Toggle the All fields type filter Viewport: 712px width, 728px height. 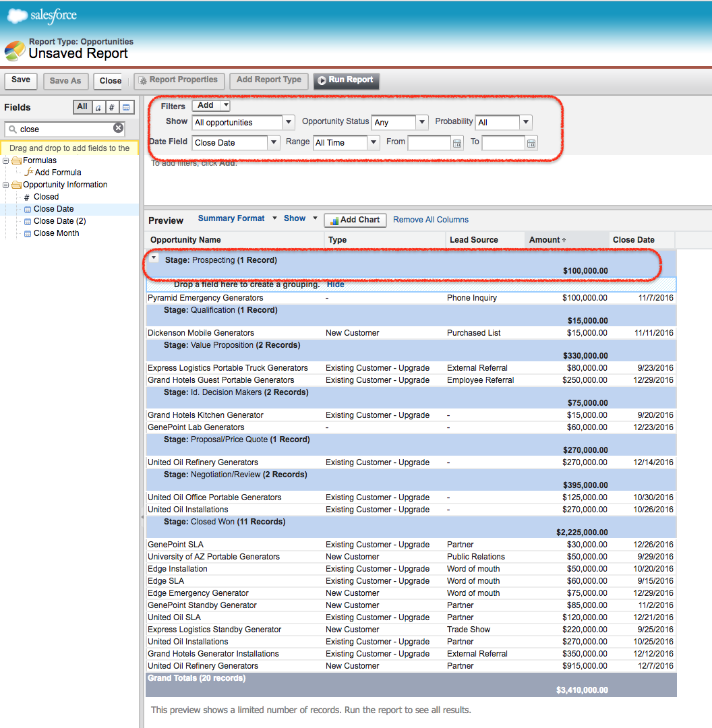click(82, 107)
